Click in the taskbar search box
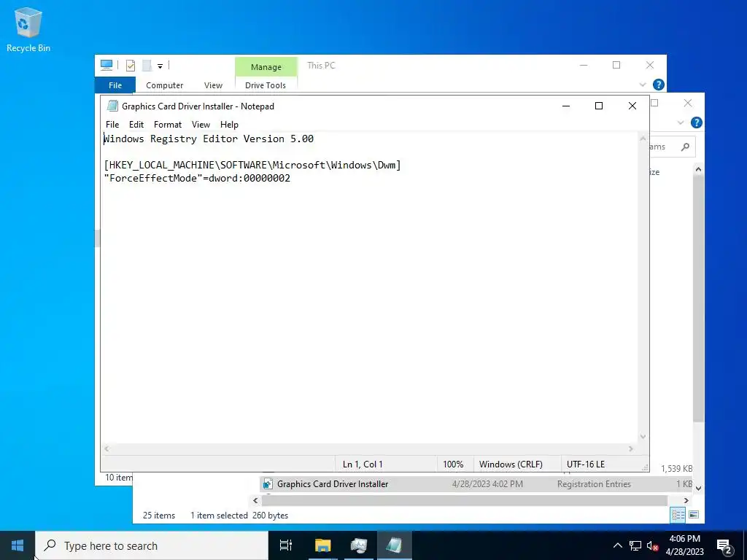The height and width of the screenshot is (560, 747). [152, 545]
